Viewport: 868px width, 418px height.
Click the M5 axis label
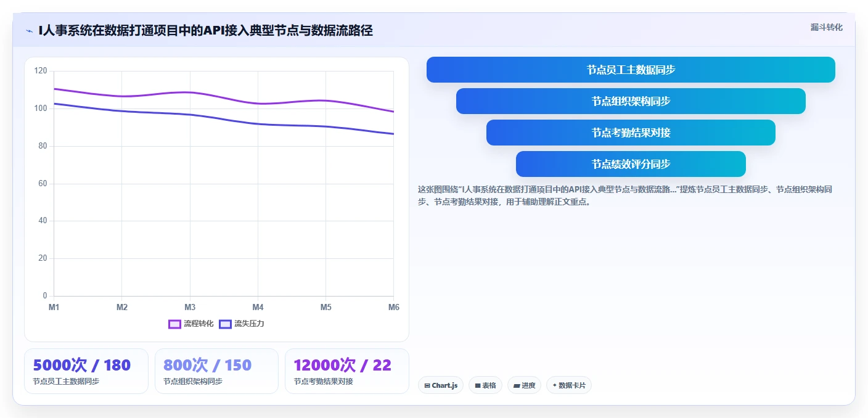[x=325, y=307]
